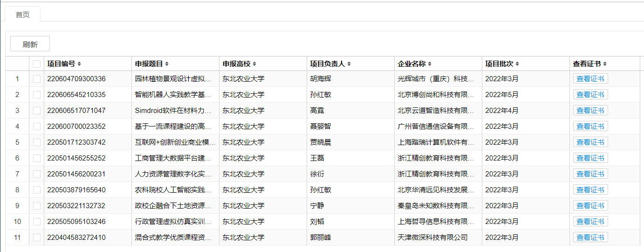Sort the 申报高校 column using its arrows

pyautogui.click(x=254, y=64)
